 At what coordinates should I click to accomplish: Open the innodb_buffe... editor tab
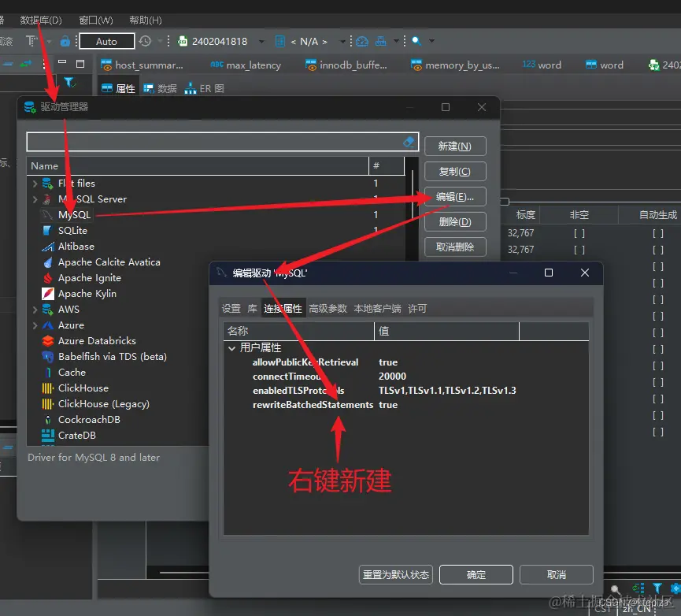point(346,65)
